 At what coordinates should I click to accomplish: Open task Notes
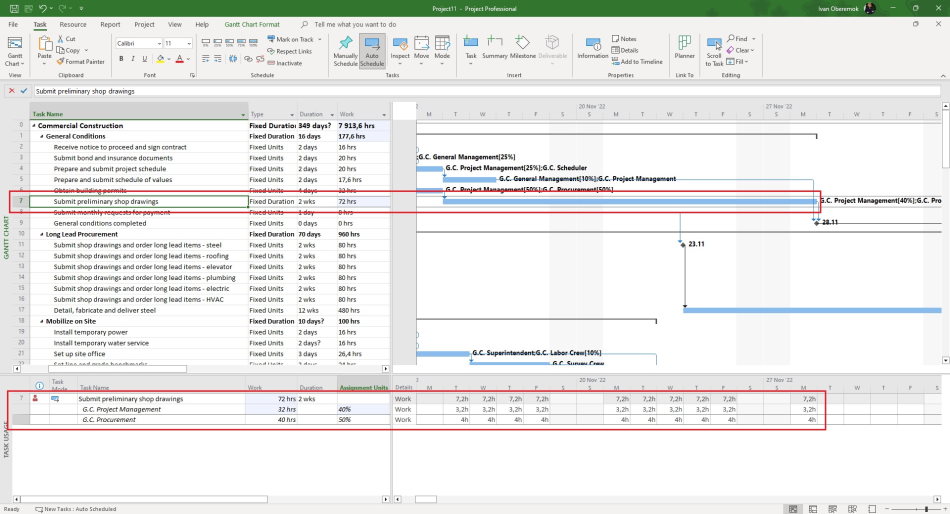click(x=624, y=39)
